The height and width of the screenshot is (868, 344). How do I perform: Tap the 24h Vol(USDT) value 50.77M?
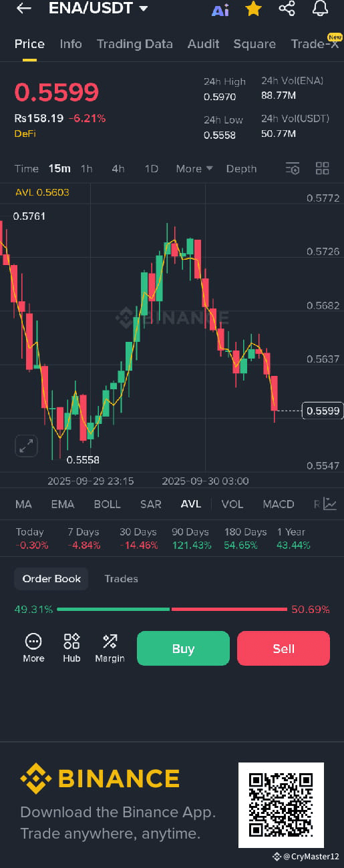279,134
